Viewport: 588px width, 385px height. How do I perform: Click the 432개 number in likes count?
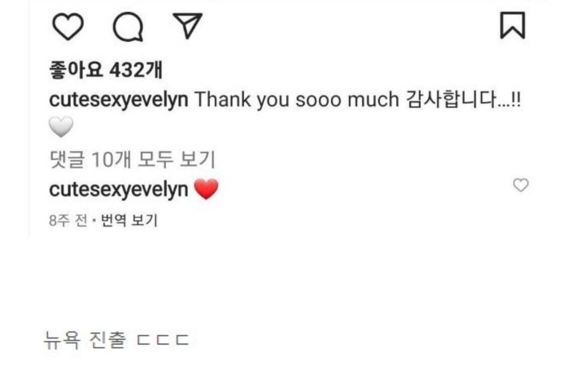136,70
